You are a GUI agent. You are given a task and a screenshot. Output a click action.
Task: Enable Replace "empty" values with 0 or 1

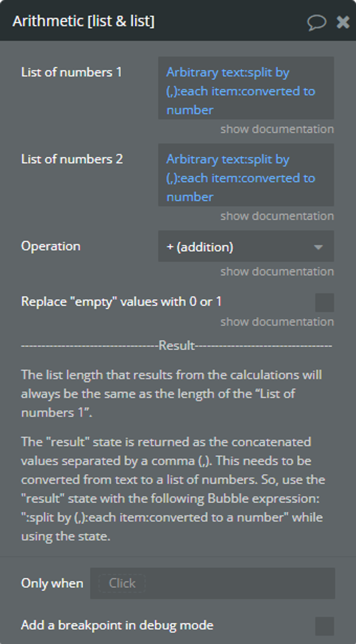coord(324,302)
